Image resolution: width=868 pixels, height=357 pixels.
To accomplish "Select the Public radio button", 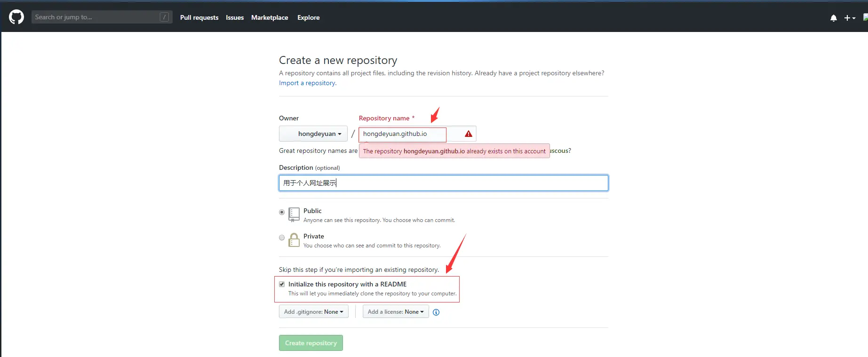I will point(282,212).
